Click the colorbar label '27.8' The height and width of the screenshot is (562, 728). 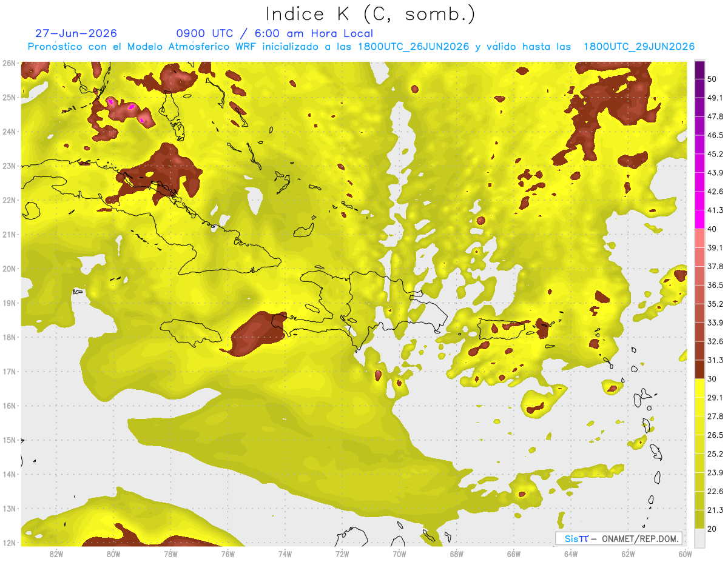pos(715,416)
